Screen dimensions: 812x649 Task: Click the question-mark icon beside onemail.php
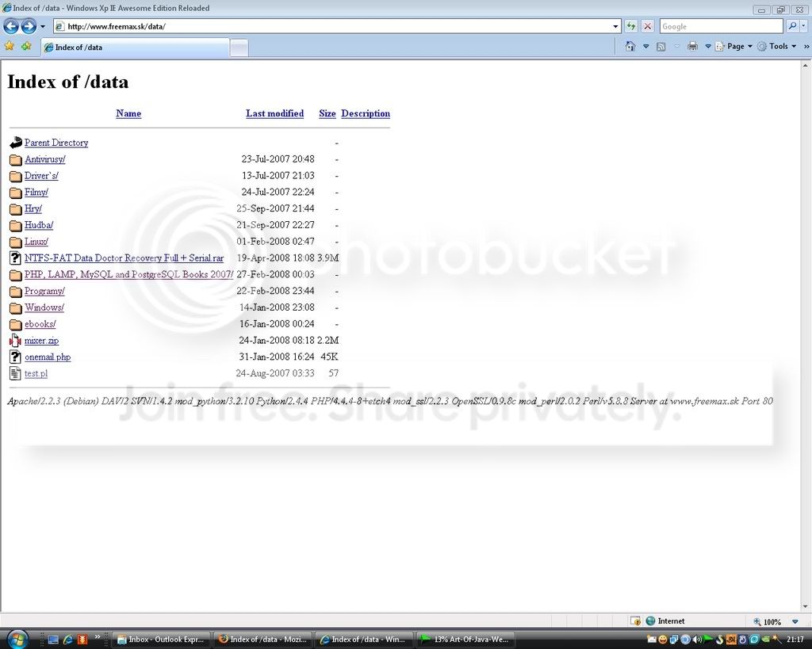16,357
